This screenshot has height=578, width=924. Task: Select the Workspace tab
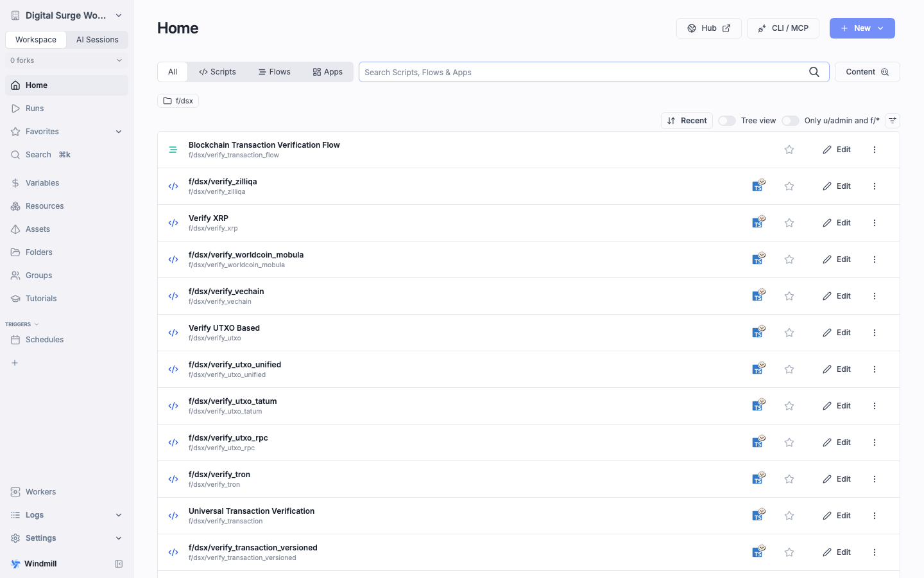(x=36, y=40)
